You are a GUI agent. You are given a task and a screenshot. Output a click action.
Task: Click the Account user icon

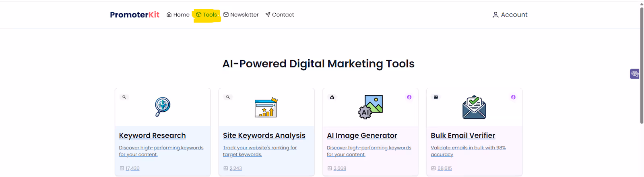pos(495,15)
